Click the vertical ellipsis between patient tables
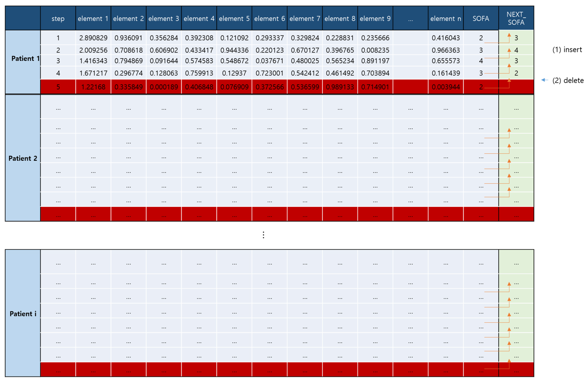Screen dimensions: 588x381 [x=263, y=235]
